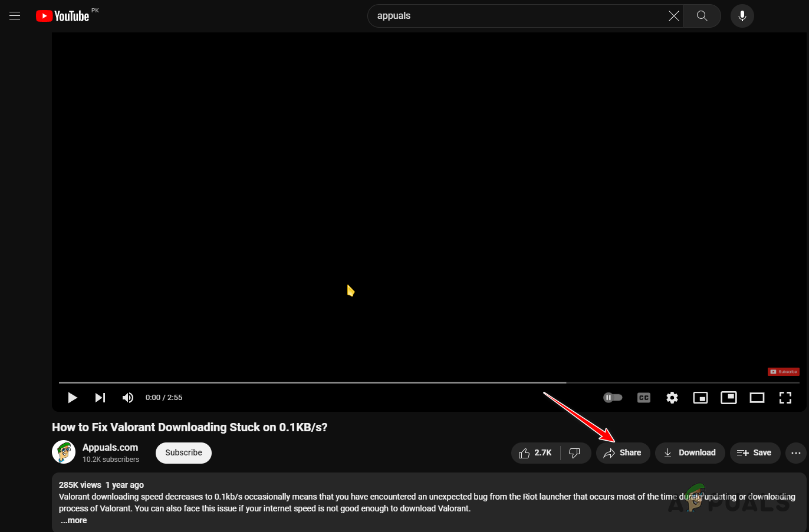809x532 pixels.
Task: Clear the search field with the X
Action: pos(673,16)
